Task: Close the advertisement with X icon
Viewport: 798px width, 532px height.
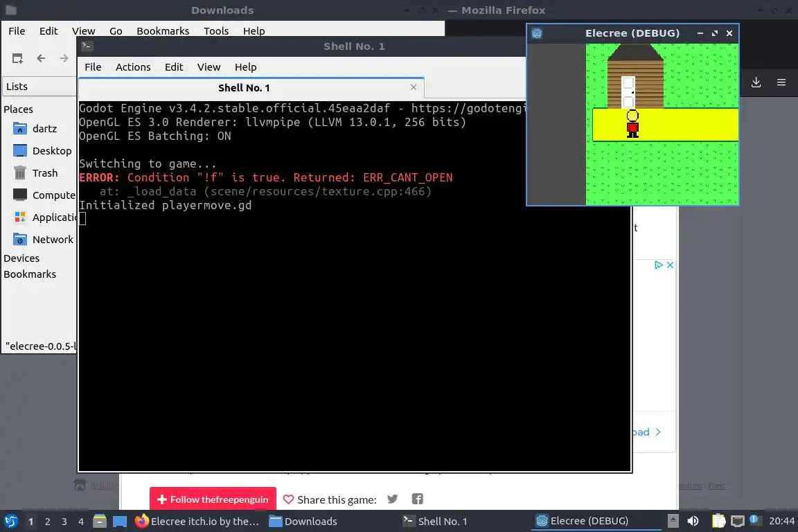Action: (671, 265)
